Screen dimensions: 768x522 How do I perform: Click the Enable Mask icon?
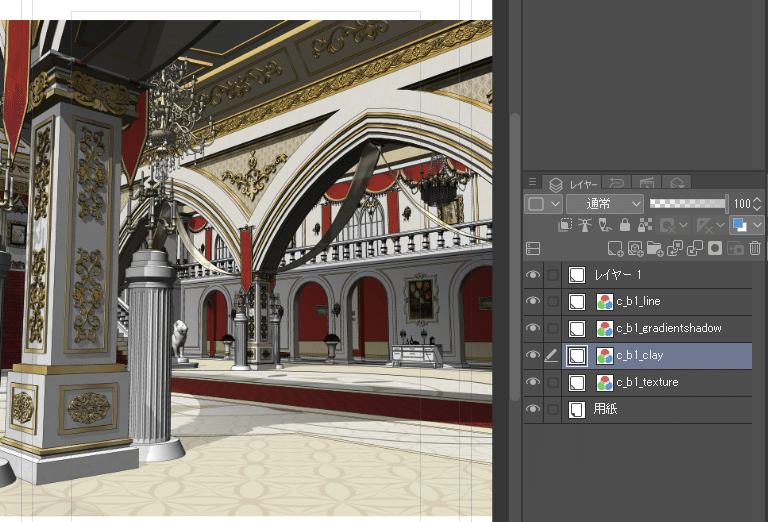[667, 225]
